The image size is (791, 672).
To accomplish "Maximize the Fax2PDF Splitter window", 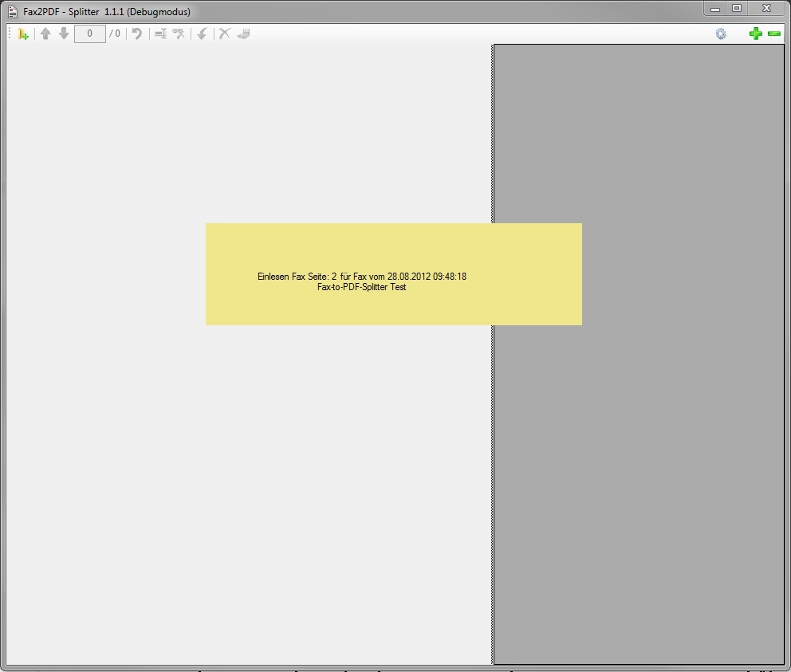I will (x=737, y=9).
